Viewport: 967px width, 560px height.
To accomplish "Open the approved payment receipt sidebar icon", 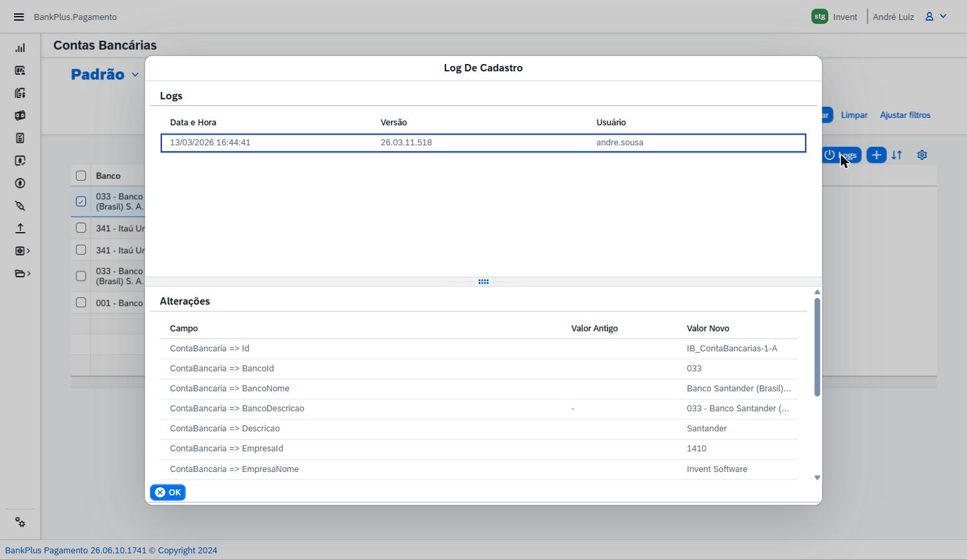I will [20, 161].
